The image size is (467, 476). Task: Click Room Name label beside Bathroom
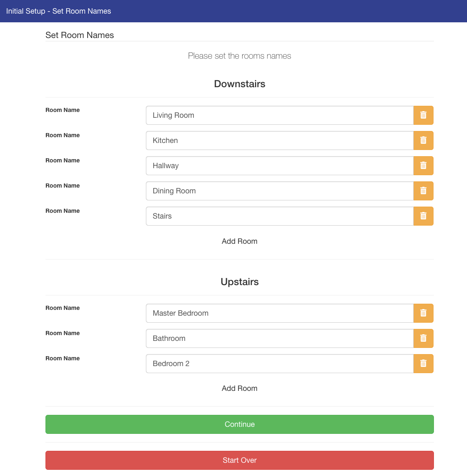pos(62,333)
